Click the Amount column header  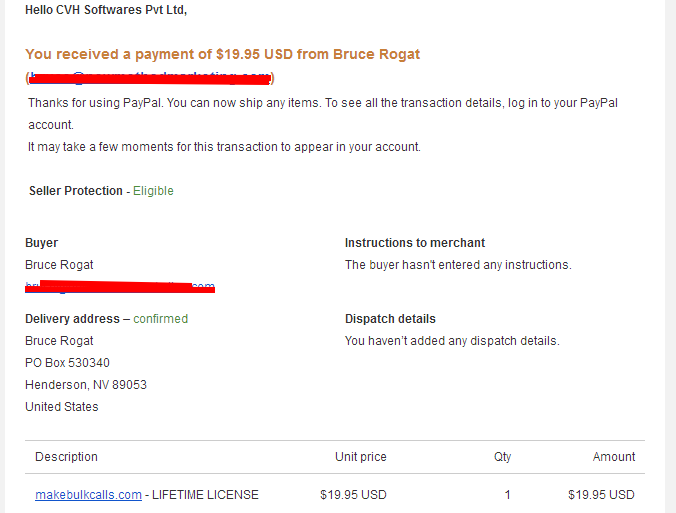614,457
